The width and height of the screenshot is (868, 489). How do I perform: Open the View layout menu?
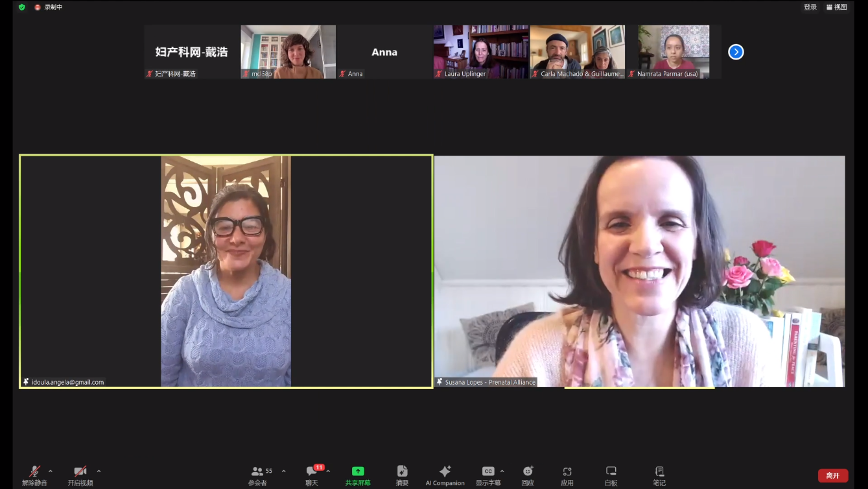pos(837,7)
